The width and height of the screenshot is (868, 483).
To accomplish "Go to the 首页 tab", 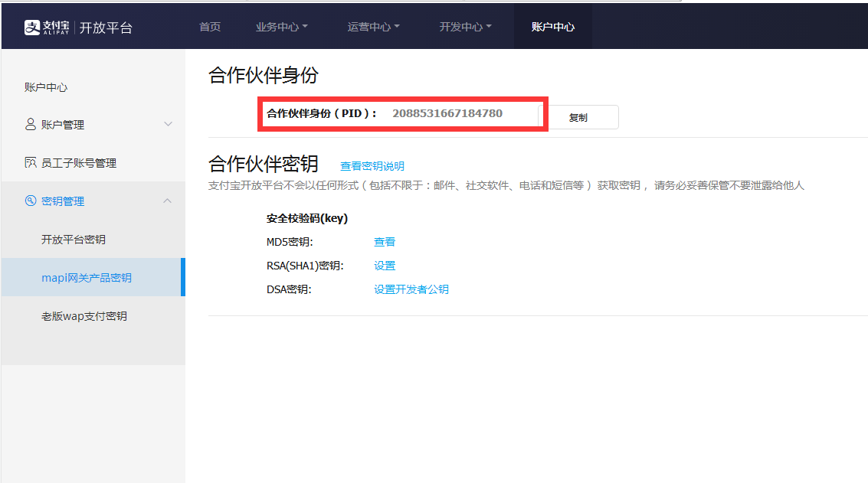I will click(210, 27).
